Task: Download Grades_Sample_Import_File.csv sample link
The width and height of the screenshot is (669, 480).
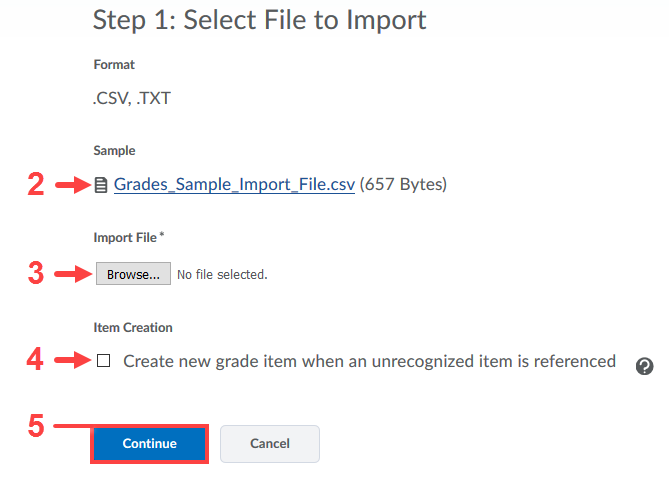Action: [x=234, y=184]
